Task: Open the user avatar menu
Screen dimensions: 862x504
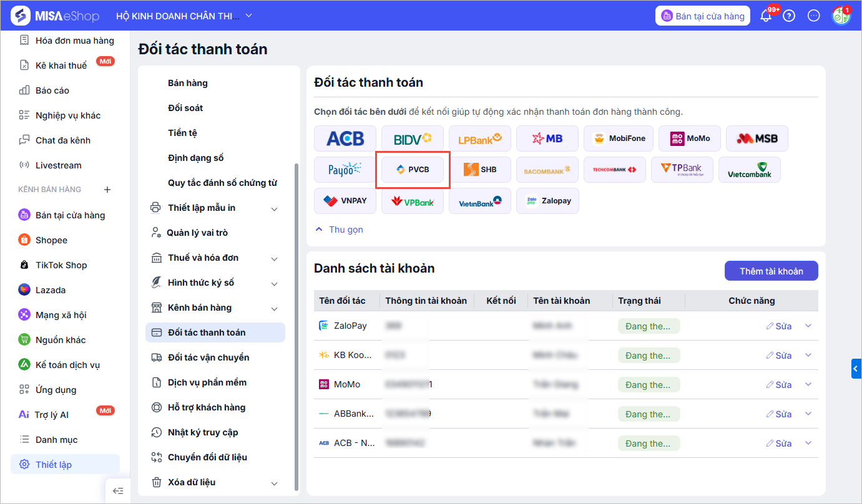Action: click(841, 16)
